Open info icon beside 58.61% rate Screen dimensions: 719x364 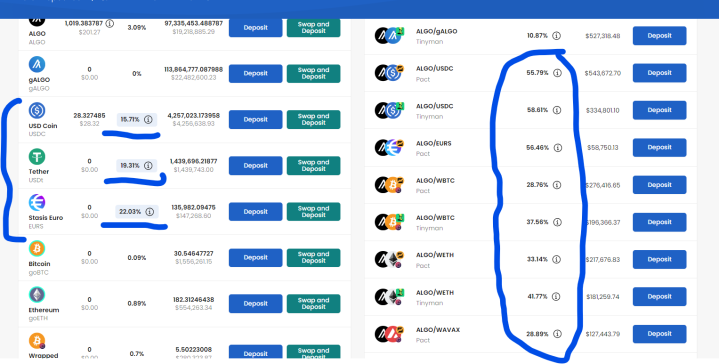tap(557, 110)
